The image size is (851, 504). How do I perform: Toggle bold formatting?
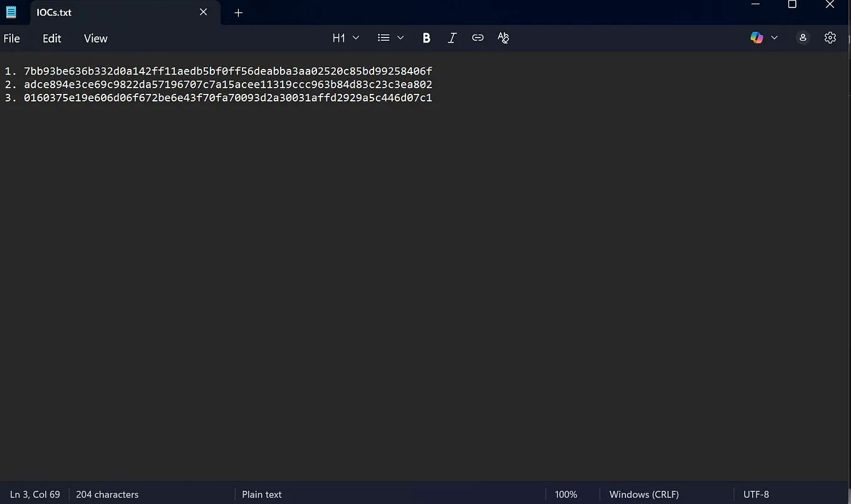point(426,38)
